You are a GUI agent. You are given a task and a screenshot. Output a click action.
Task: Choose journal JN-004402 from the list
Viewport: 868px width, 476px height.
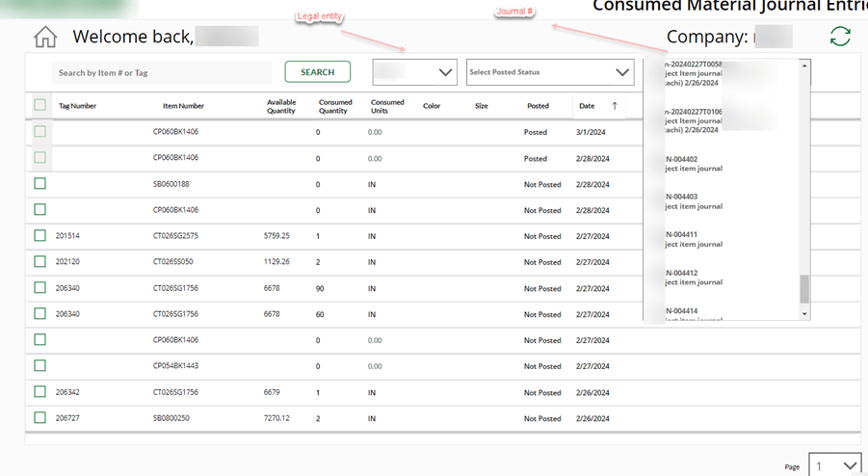coord(694,164)
